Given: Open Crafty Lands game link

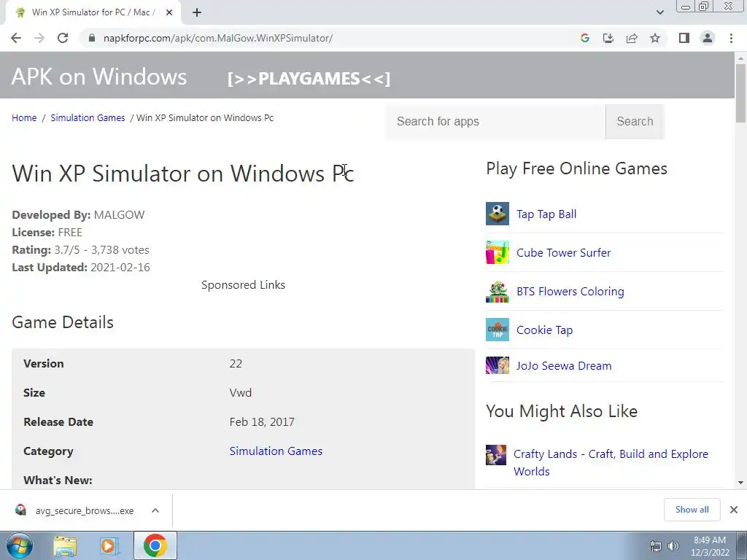Looking at the screenshot, I should [611, 462].
